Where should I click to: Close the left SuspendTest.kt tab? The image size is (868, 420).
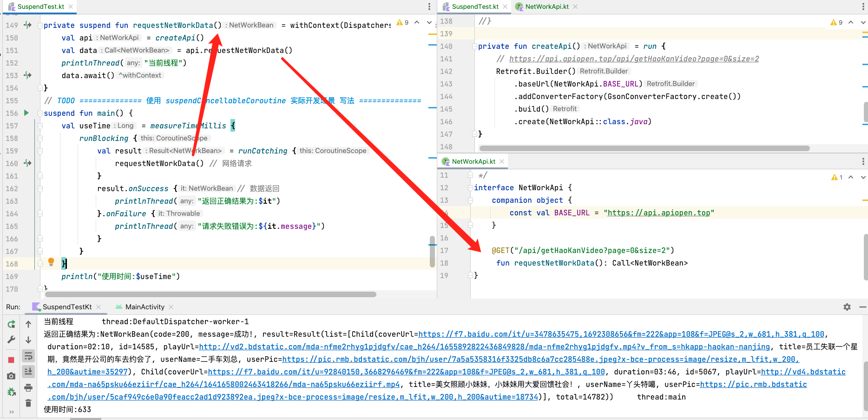71,7
